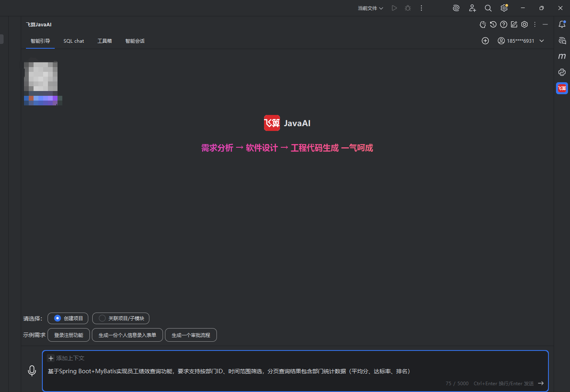
Task: Open panel options three-dots menu
Action: coord(535,24)
